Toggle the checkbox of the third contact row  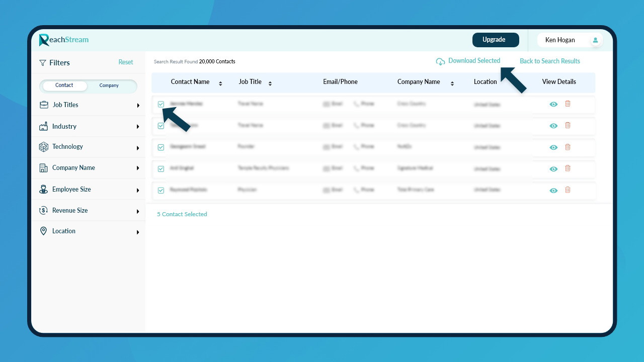161,147
